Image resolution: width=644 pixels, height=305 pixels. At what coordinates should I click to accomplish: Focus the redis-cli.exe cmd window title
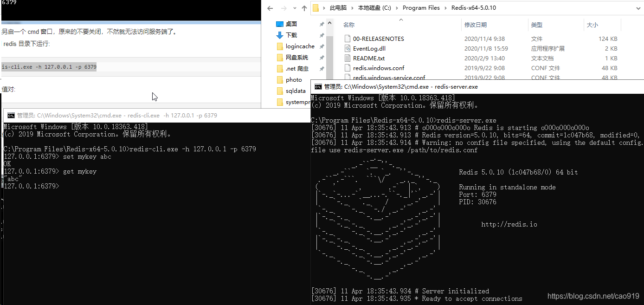tap(117, 116)
